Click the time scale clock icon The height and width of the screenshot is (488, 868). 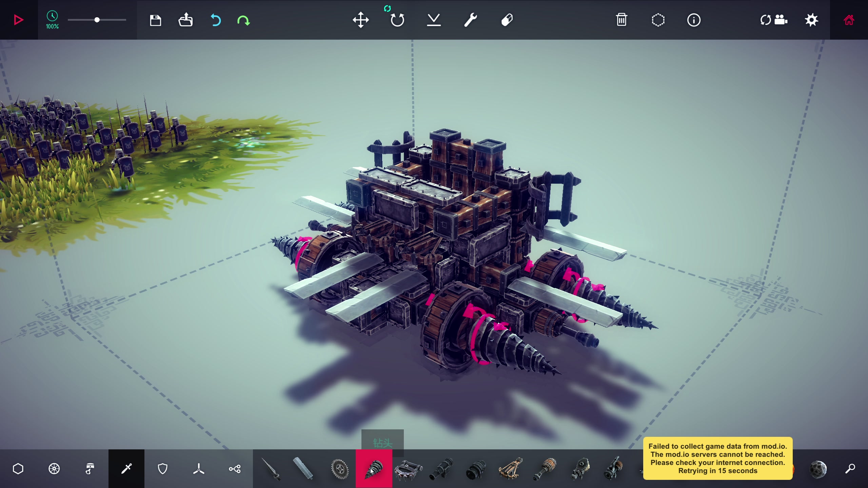pyautogui.click(x=52, y=16)
